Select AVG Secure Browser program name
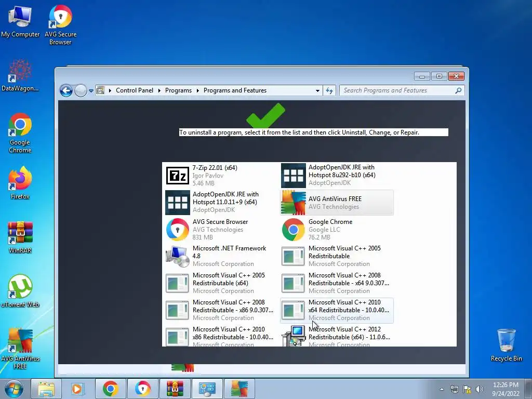 (x=220, y=221)
